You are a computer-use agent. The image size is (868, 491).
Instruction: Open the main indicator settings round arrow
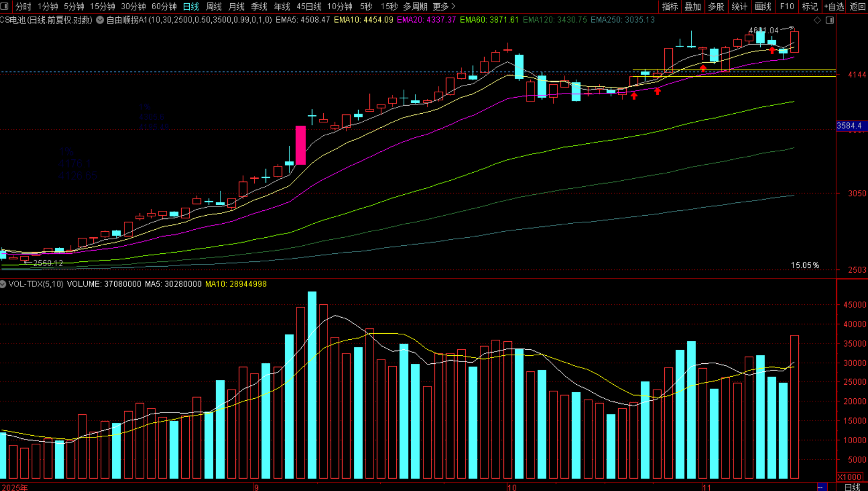tap(100, 20)
